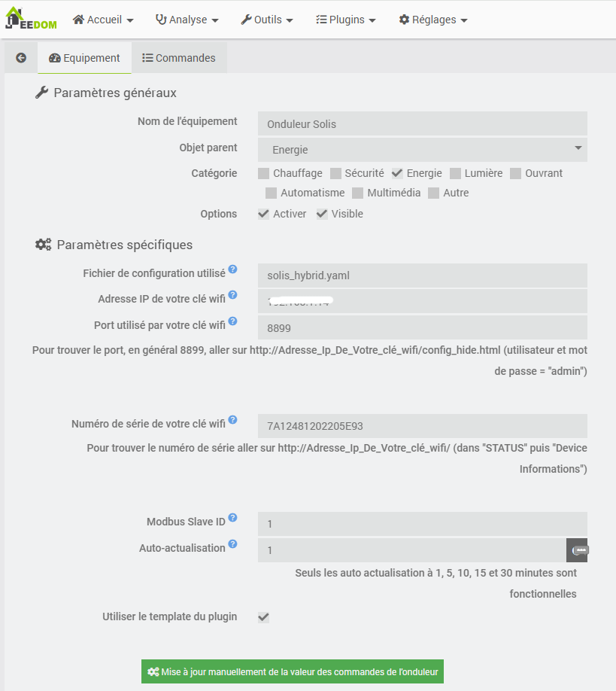The height and width of the screenshot is (691, 616).
Task: Open cron helper button beside Auto-actualisation field
Action: click(577, 550)
